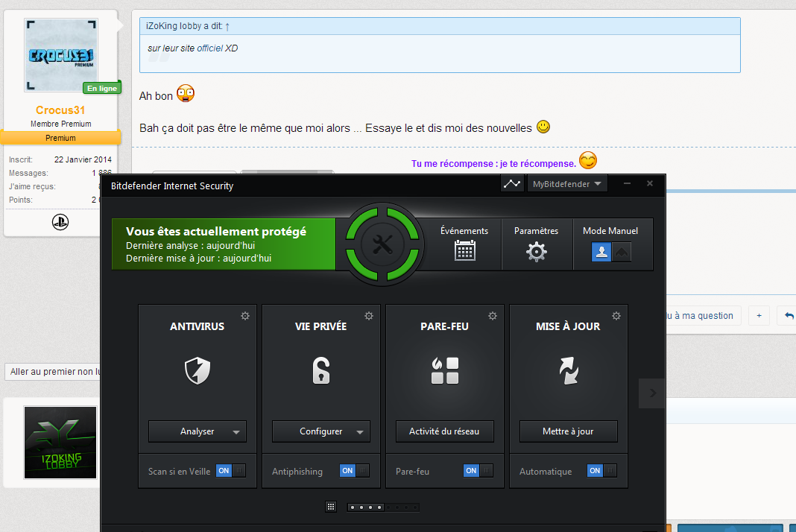Viewport: 796px width, 532px height.
Task: Click the orange blushing emoji in signature
Action: (588, 160)
